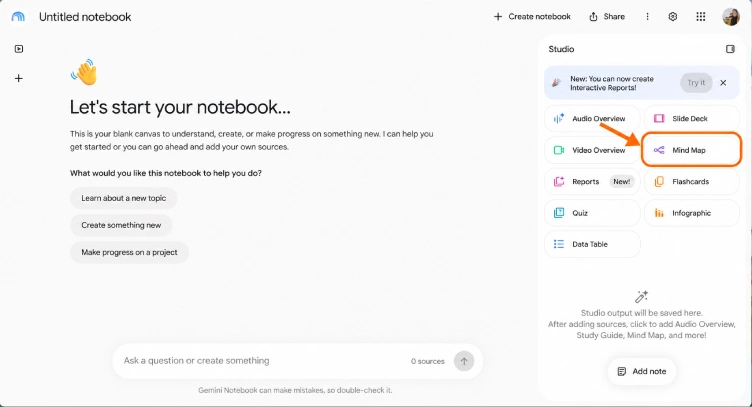Generate a Video Overview
Viewport: 752px width, 407px height.
point(592,150)
